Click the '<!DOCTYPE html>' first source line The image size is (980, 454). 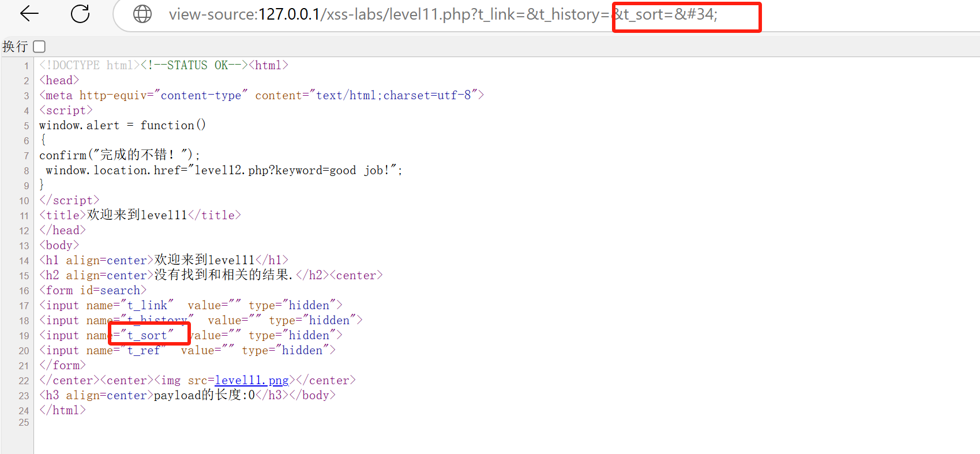point(164,65)
